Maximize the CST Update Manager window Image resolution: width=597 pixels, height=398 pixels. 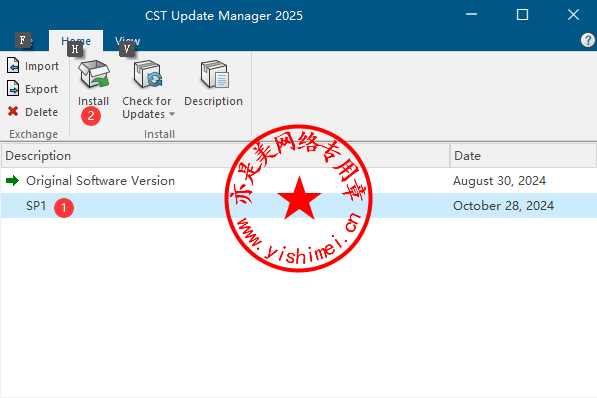click(522, 14)
